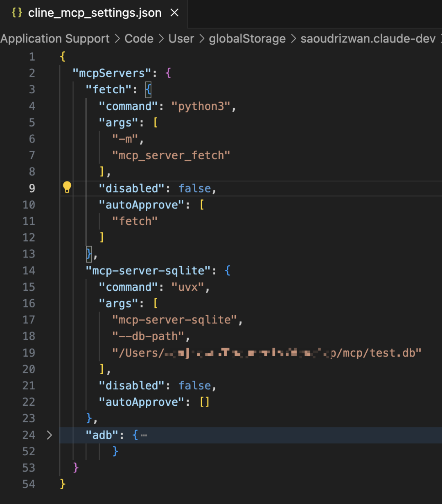Click the "--db-path" argument string
The width and height of the screenshot is (442, 504).
148,336
